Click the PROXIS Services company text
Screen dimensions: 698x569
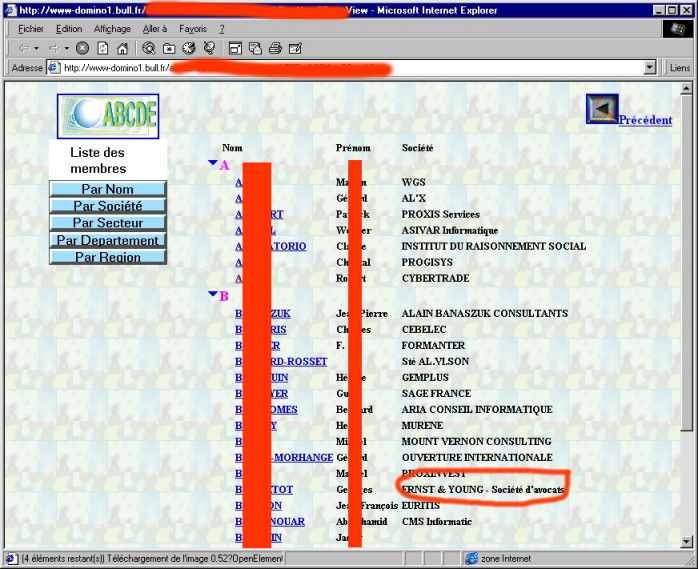(441, 214)
